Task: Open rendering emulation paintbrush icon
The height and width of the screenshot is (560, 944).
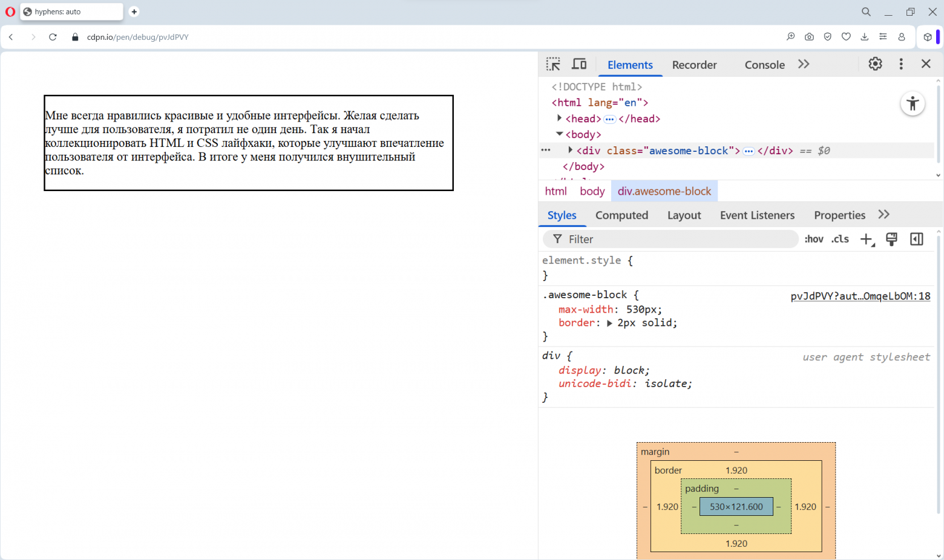Action: tap(891, 239)
